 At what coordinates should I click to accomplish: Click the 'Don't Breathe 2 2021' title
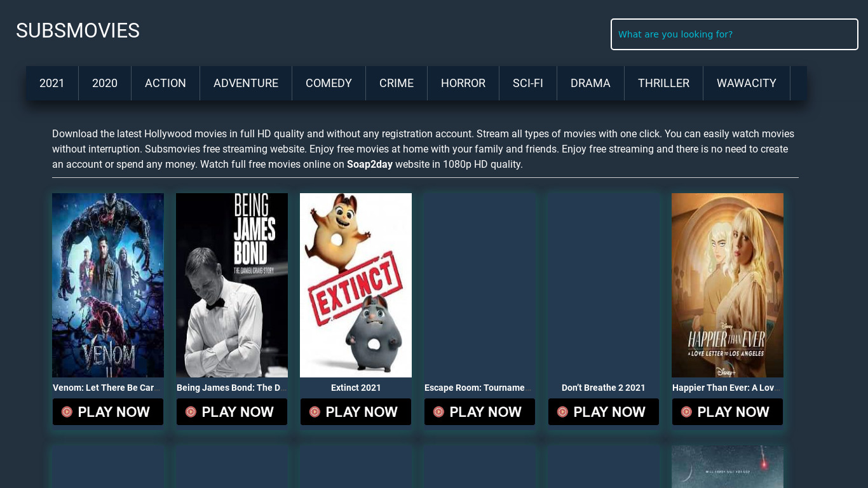click(x=604, y=388)
